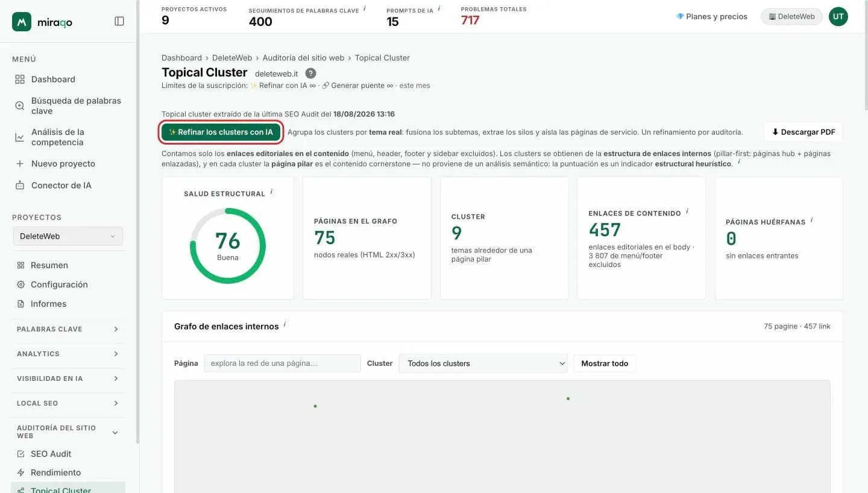This screenshot has width=868, height=493.
Task: Click the sidebar vertical scrollbar
Action: point(138,223)
